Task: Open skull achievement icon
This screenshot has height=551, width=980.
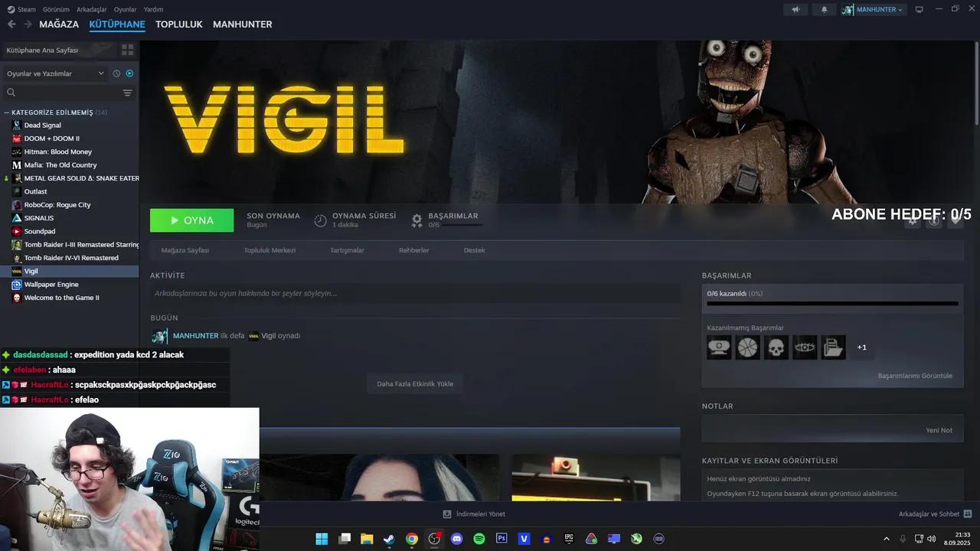Action: click(x=776, y=347)
